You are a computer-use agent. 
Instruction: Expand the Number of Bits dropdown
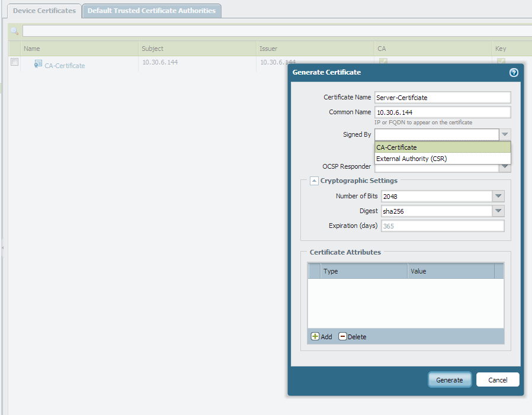498,196
